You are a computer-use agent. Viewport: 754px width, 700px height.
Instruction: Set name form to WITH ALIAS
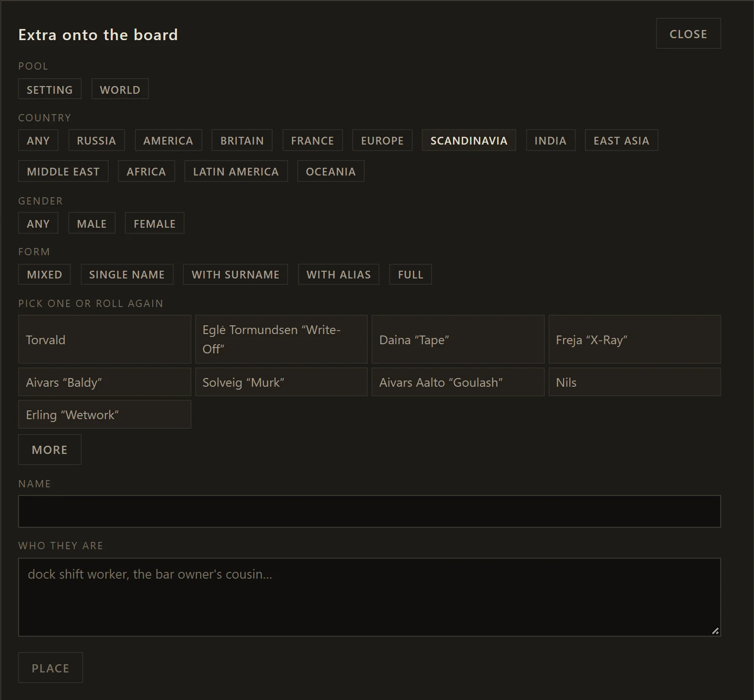[x=339, y=274]
